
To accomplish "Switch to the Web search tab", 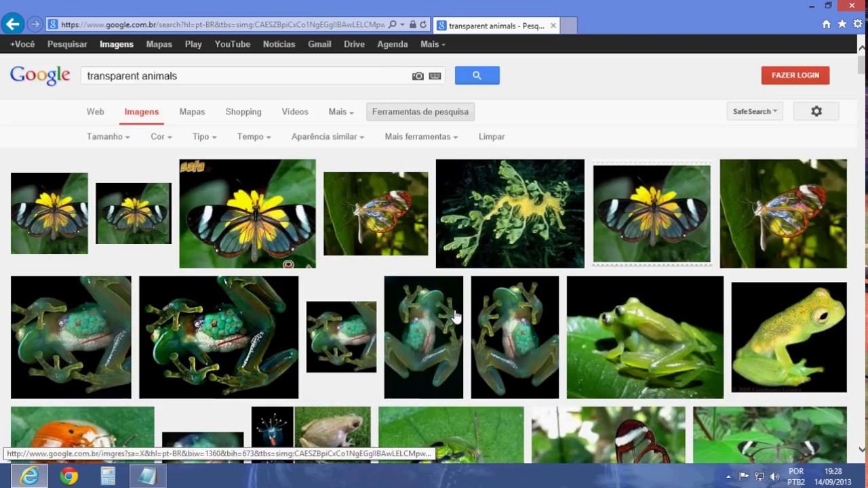I will (96, 112).
